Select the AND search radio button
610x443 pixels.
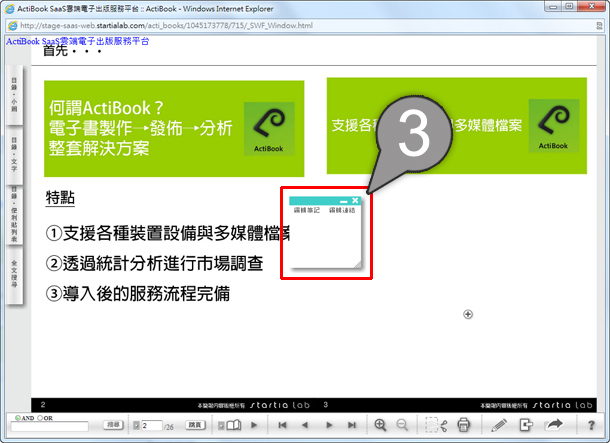[18, 418]
